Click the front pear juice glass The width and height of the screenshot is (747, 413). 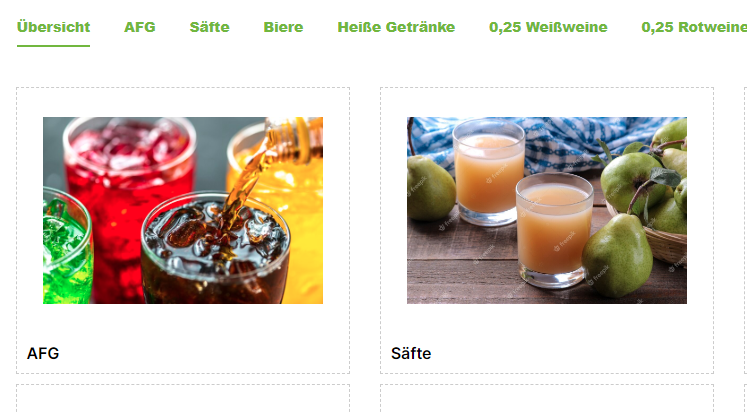coord(554,230)
